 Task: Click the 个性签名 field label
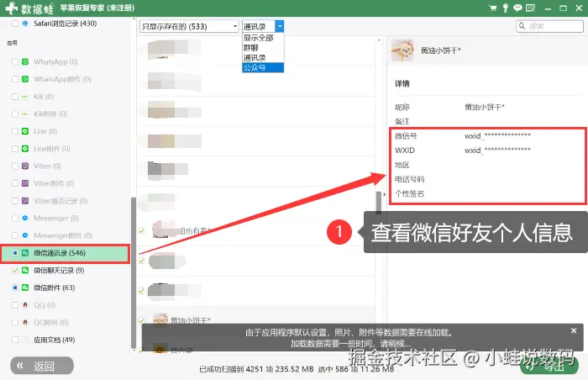click(x=410, y=193)
